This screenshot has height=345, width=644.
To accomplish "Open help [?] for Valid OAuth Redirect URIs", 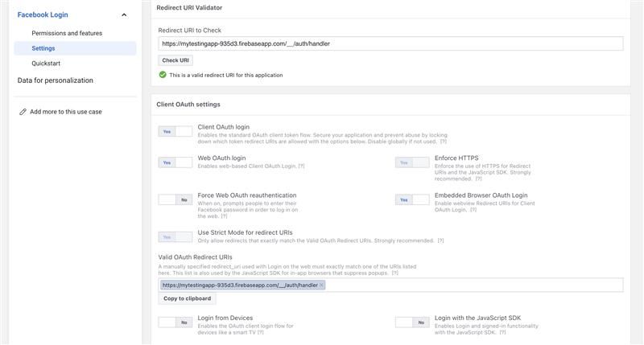I will (x=395, y=273).
